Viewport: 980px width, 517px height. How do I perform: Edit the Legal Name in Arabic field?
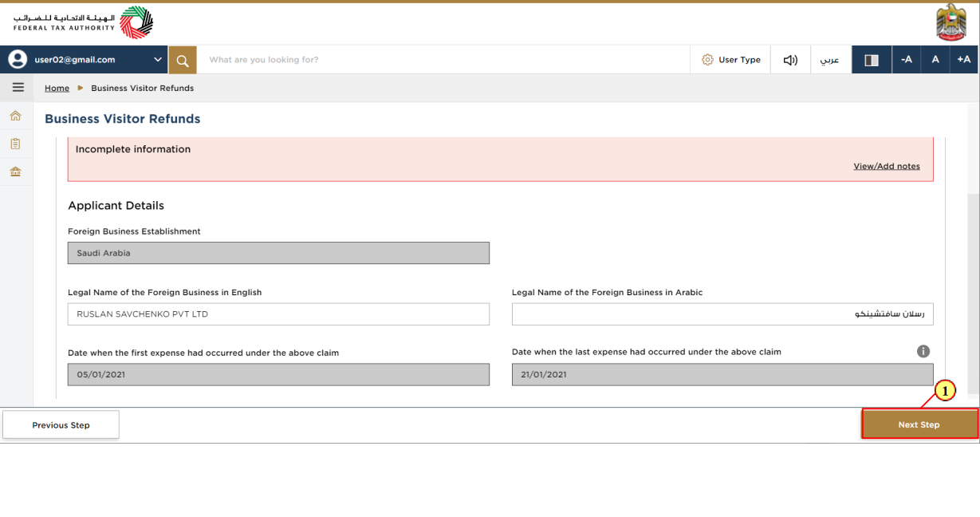pos(722,314)
